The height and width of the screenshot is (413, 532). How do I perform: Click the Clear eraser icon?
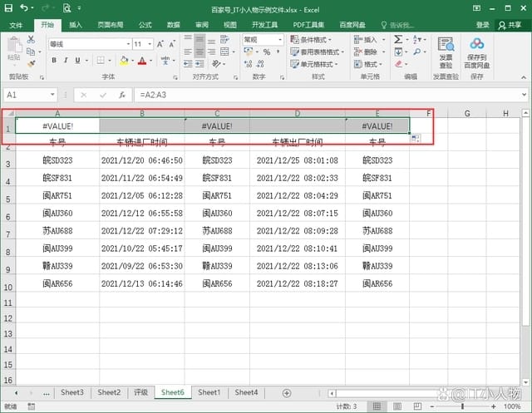point(399,64)
